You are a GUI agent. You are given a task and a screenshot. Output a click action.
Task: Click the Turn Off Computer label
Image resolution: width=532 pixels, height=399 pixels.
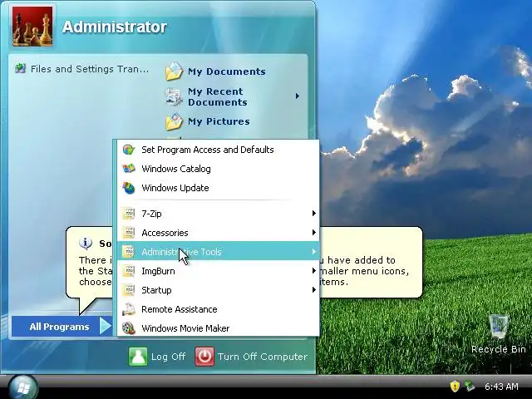click(x=263, y=357)
